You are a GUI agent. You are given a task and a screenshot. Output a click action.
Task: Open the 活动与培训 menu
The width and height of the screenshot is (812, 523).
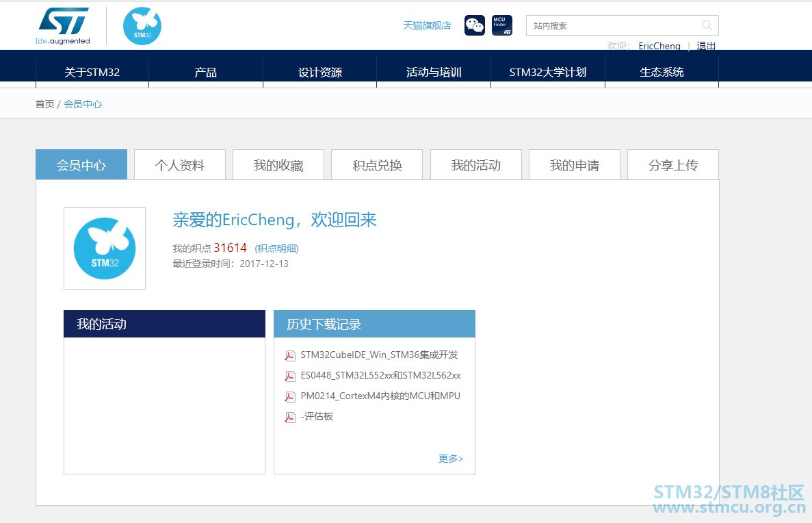click(434, 72)
